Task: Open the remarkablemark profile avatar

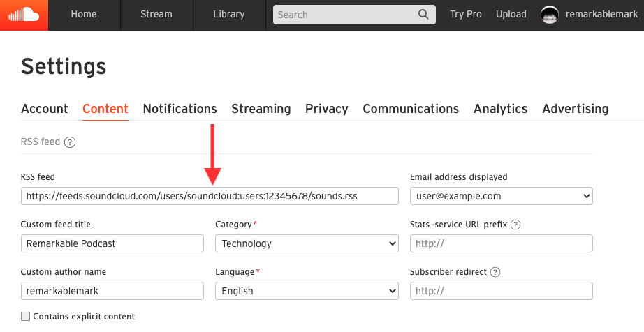Action: pyautogui.click(x=549, y=15)
